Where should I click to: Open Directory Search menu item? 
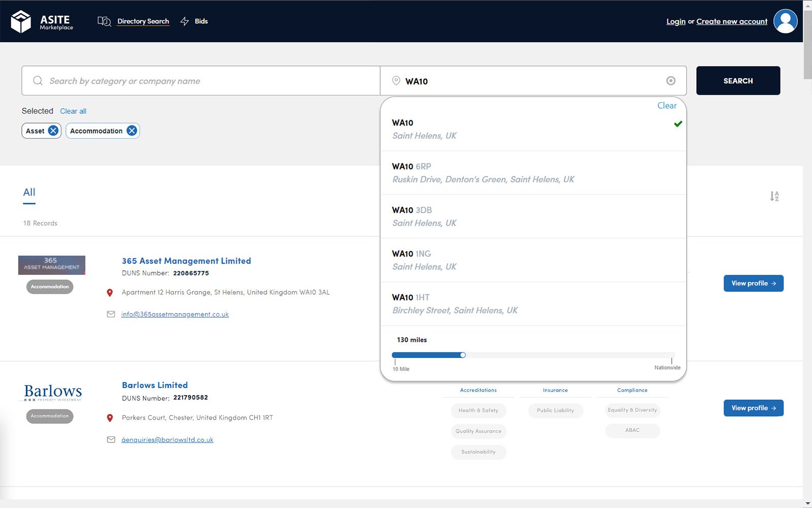pyautogui.click(x=143, y=21)
